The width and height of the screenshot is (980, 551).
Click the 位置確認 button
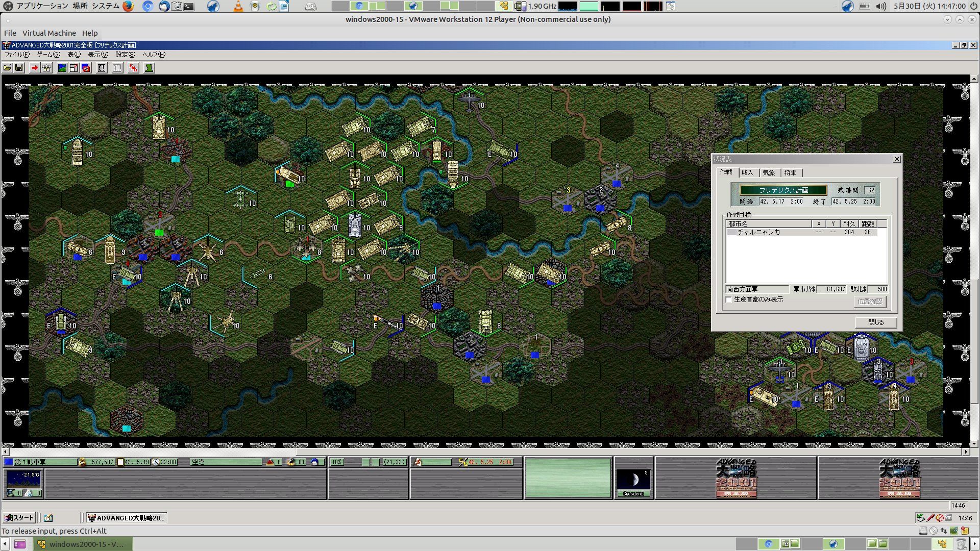point(870,302)
